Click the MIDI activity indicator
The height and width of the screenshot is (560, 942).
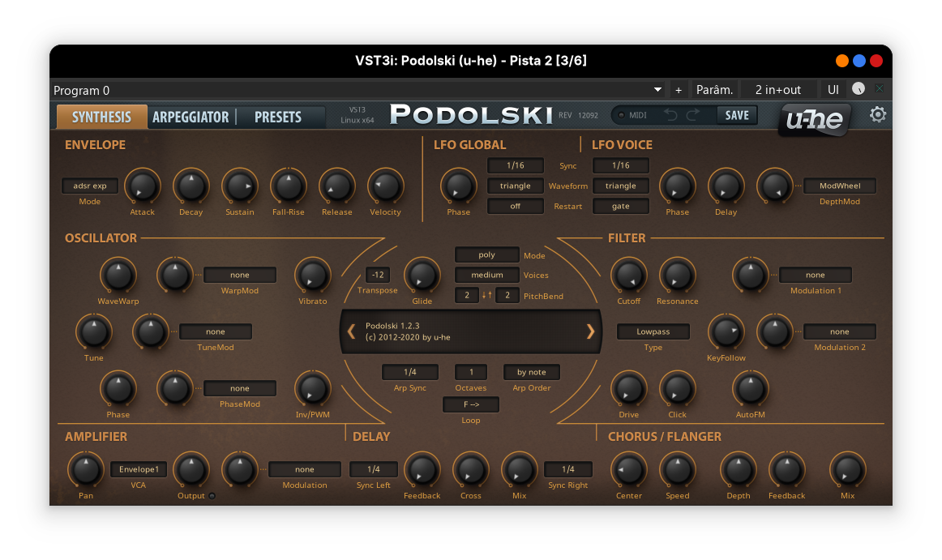pos(622,115)
